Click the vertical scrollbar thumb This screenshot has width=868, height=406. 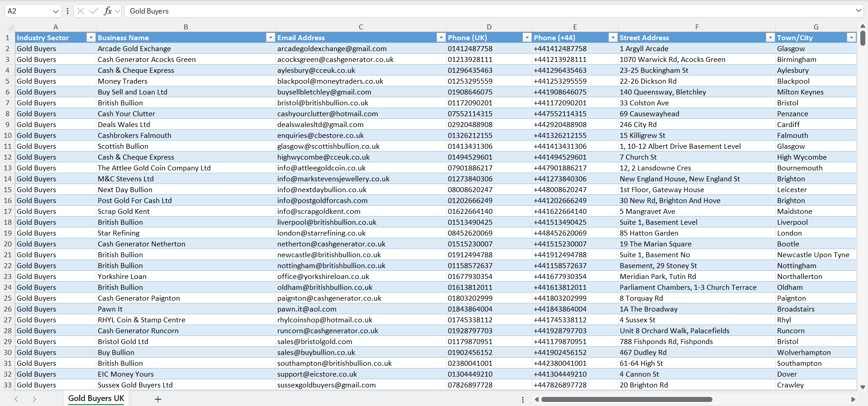pos(863,38)
